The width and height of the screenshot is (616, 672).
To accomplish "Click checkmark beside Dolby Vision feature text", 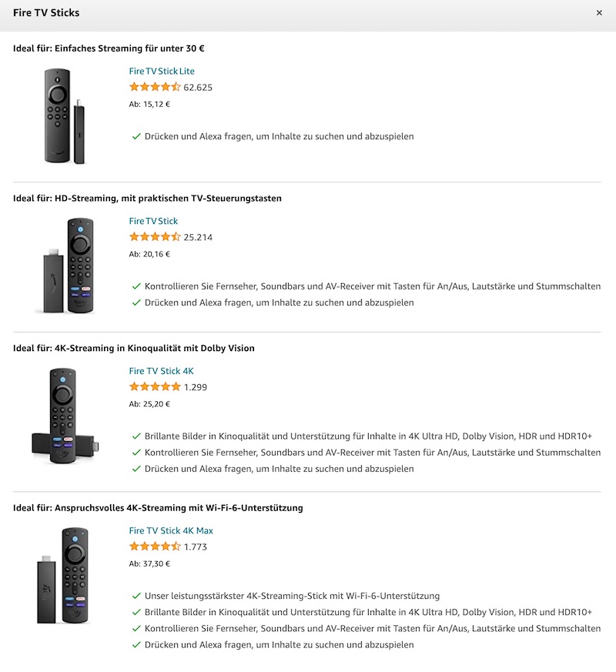I will click(136, 435).
